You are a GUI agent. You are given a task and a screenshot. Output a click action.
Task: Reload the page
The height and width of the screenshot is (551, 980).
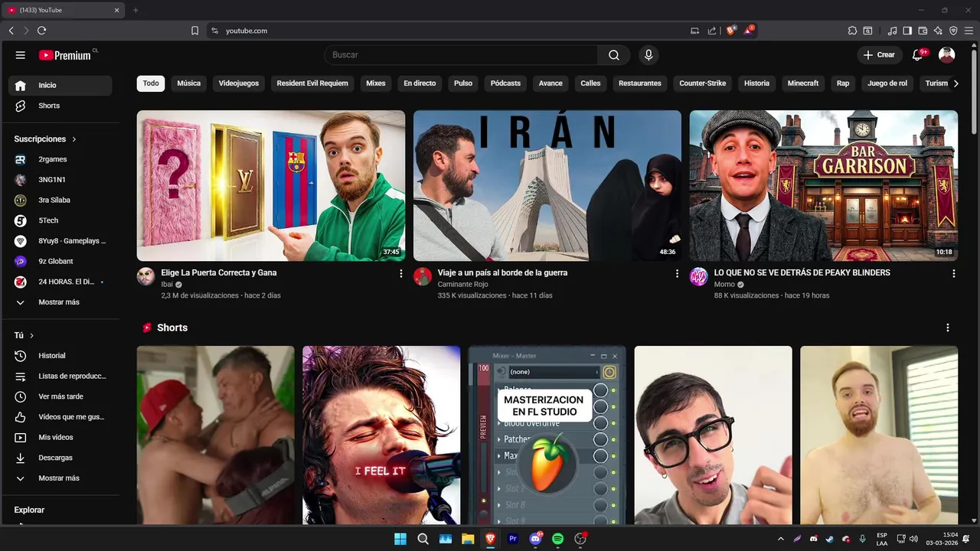[41, 31]
